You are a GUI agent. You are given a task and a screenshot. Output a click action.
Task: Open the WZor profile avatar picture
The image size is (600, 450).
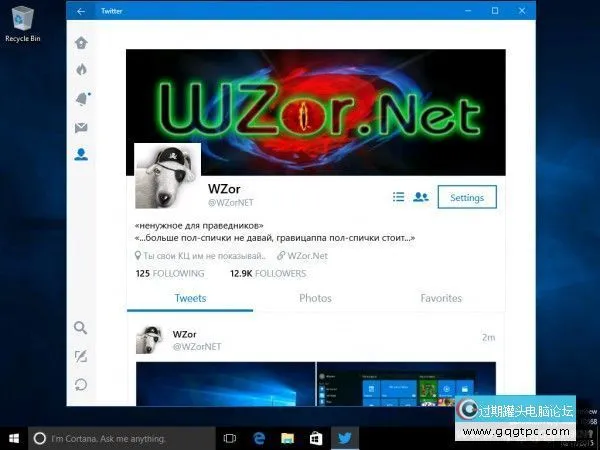(168, 175)
